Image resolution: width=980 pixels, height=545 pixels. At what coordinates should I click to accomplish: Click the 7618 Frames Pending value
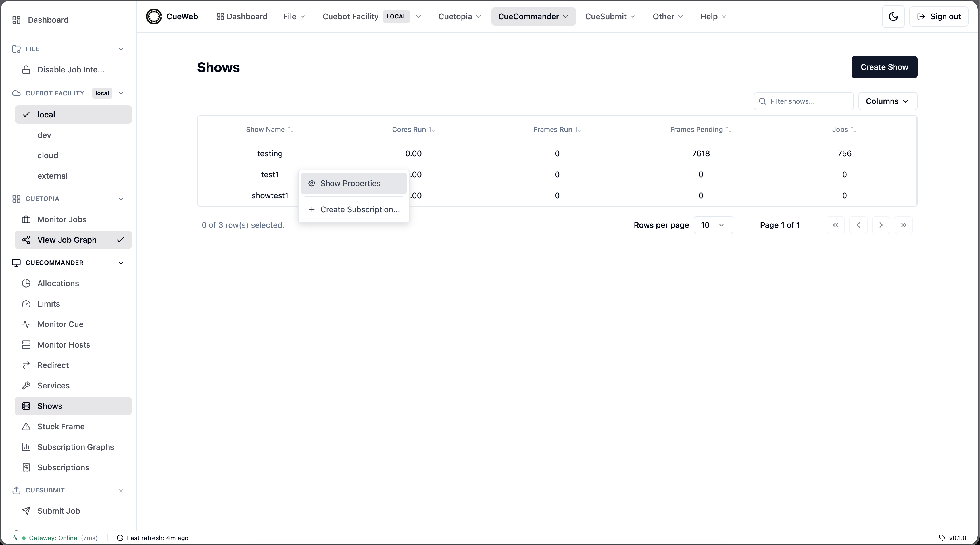701,153
